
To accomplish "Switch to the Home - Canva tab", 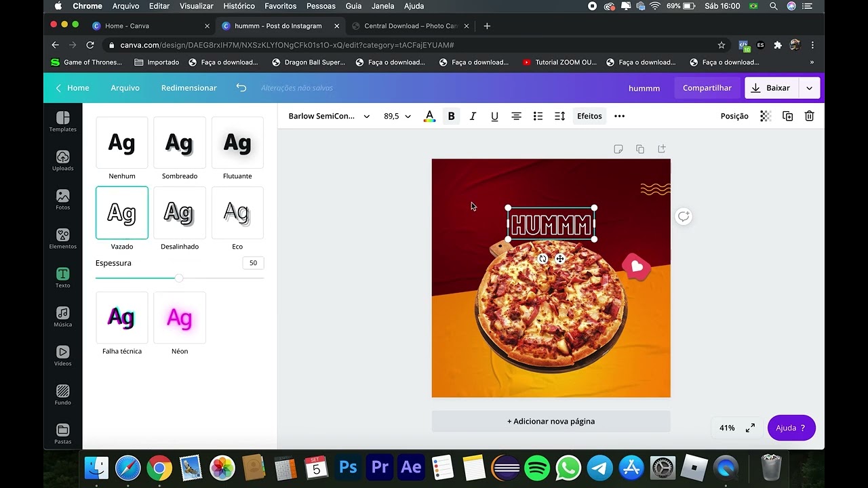I will (x=151, y=26).
